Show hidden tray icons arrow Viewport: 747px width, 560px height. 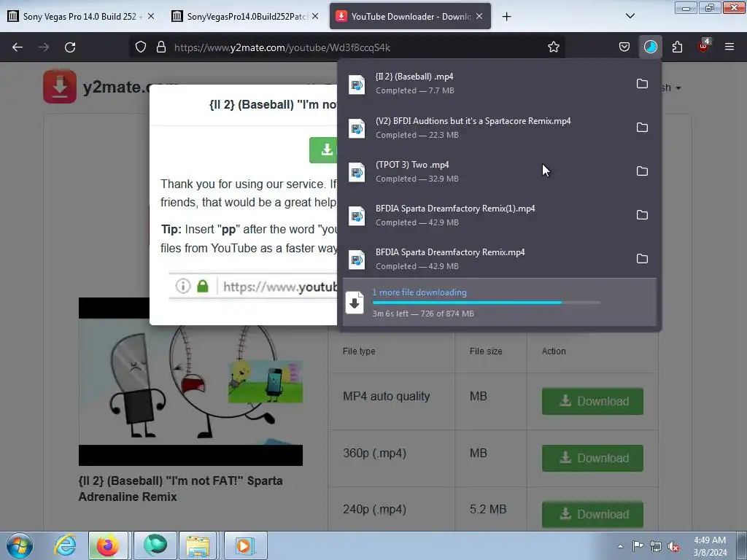(620, 546)
